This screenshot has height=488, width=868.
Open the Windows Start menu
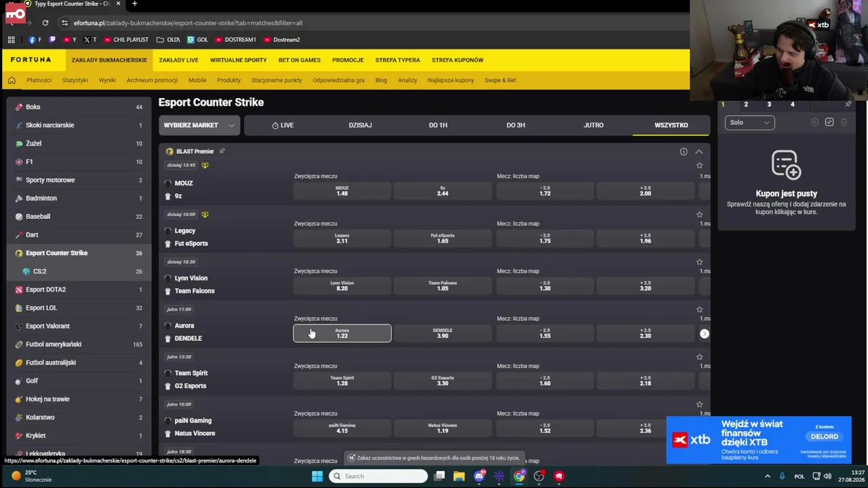[x=317, y=476]
